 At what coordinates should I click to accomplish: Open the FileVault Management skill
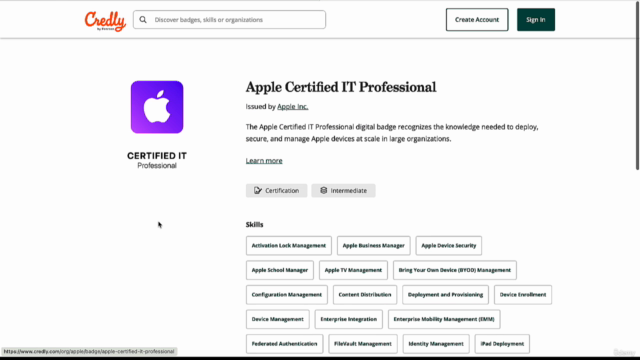[363, 344]
